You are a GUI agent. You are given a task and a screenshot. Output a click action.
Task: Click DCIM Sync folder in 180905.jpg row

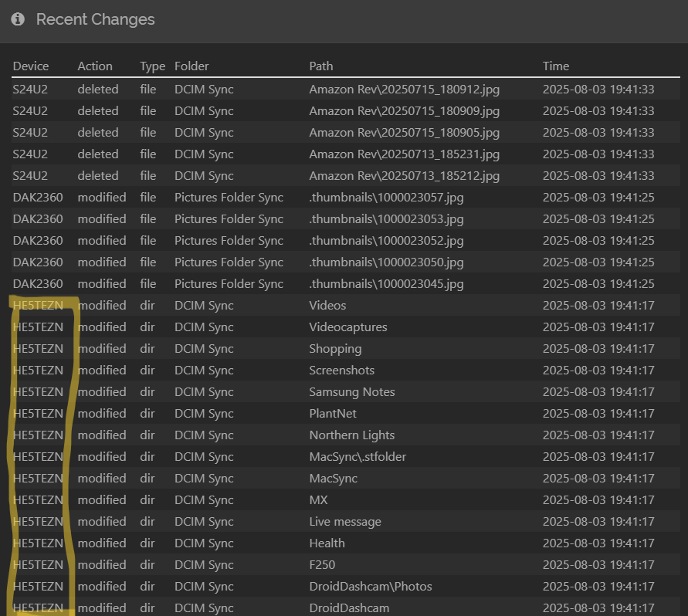pos(204,133)
